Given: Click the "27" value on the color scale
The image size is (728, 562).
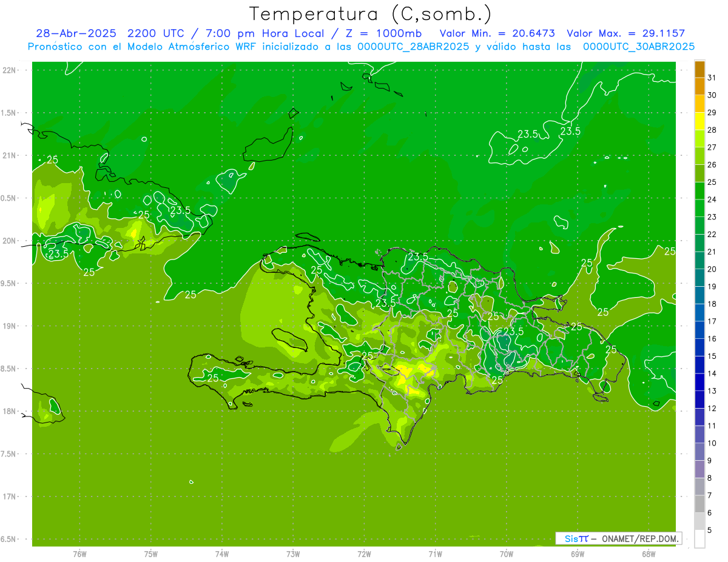Looking at the screenshot, I should coord(712,147).
